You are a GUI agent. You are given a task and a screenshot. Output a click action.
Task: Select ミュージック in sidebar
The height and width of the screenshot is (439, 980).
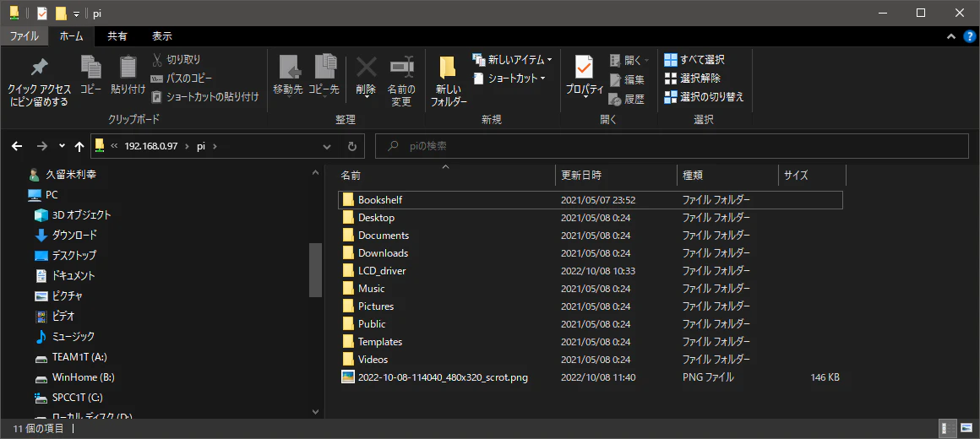(65, 336)
